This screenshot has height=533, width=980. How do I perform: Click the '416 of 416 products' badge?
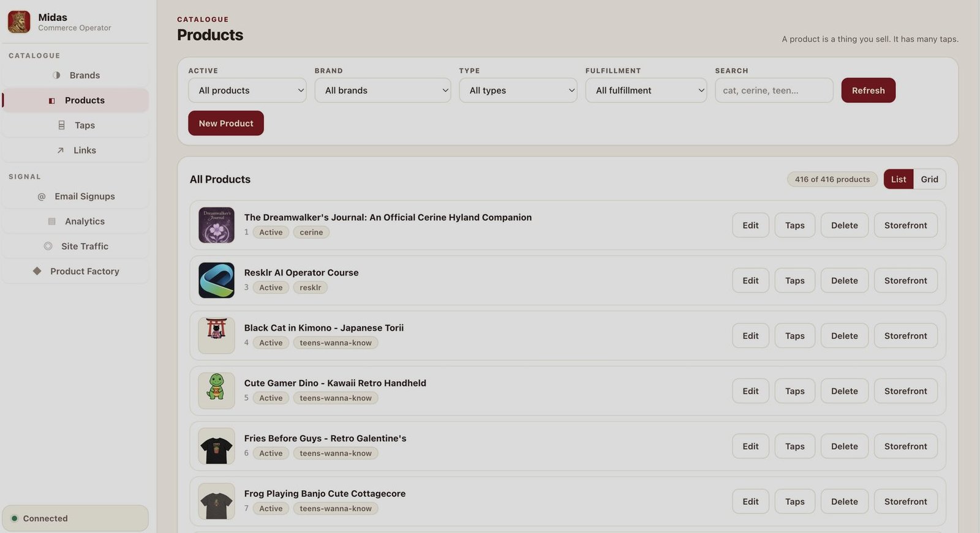click(832, 179)
